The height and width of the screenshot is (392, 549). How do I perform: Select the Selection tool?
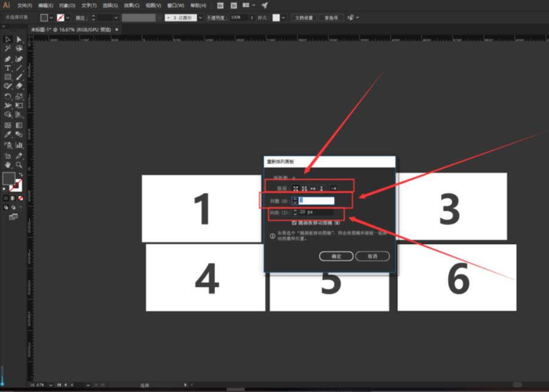7,39
